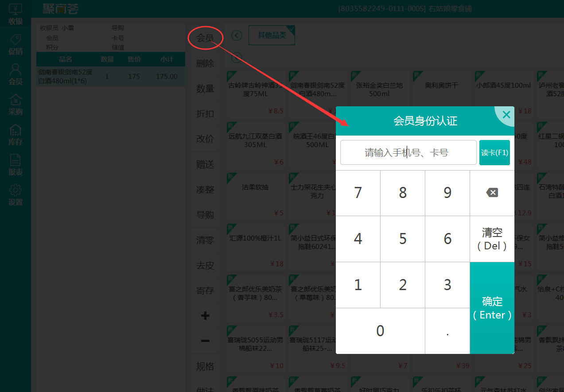Select the 古岭牌古岭神酒 product tile
This screenshot has height=392, width=564.
pos(255,94)
